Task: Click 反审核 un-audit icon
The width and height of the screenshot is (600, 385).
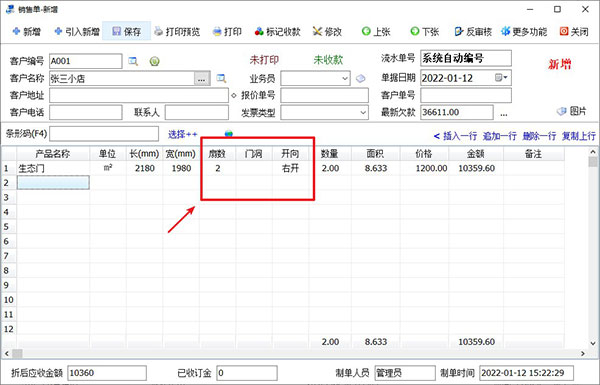Action: (459, 31)
